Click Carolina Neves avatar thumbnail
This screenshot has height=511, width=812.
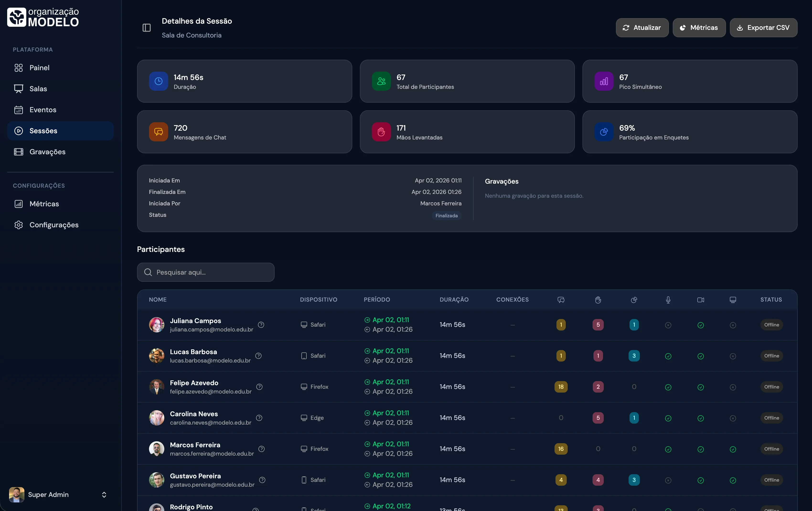point(156,418)
